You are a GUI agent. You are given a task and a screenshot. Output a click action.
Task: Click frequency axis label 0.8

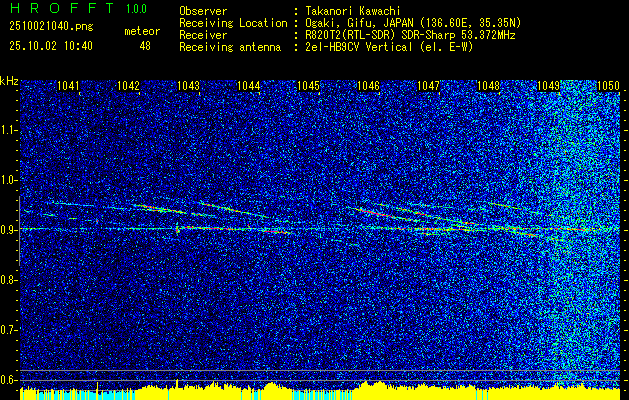coord(7,280)
